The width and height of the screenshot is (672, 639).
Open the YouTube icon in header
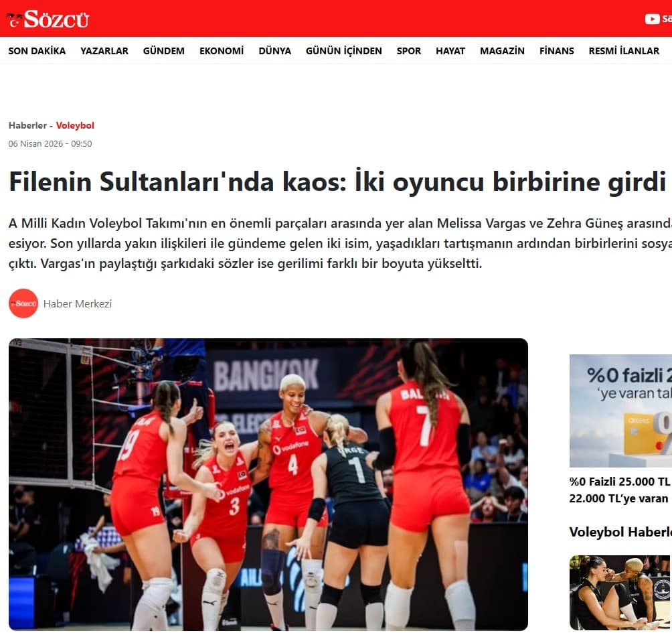653,19
